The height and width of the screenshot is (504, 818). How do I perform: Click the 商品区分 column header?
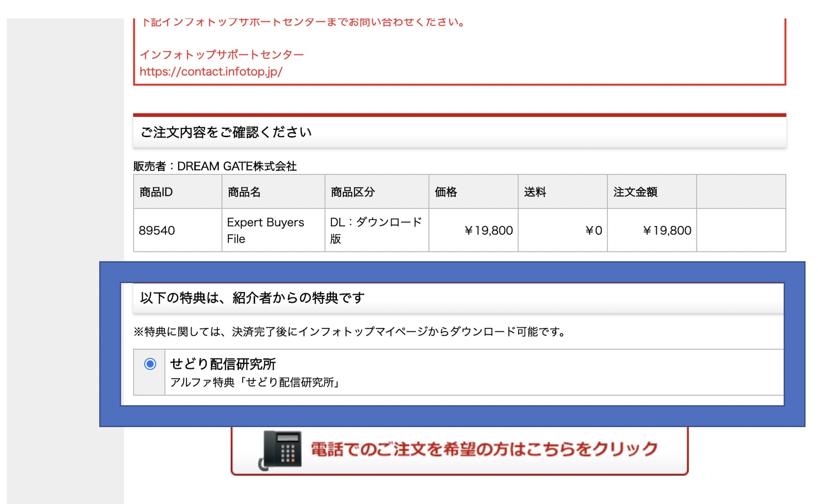click(353, 192)
